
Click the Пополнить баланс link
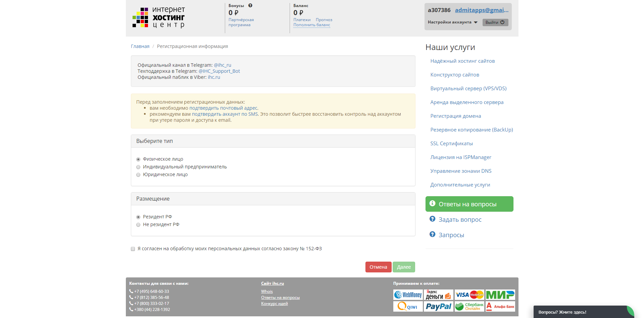click(311, 25)
